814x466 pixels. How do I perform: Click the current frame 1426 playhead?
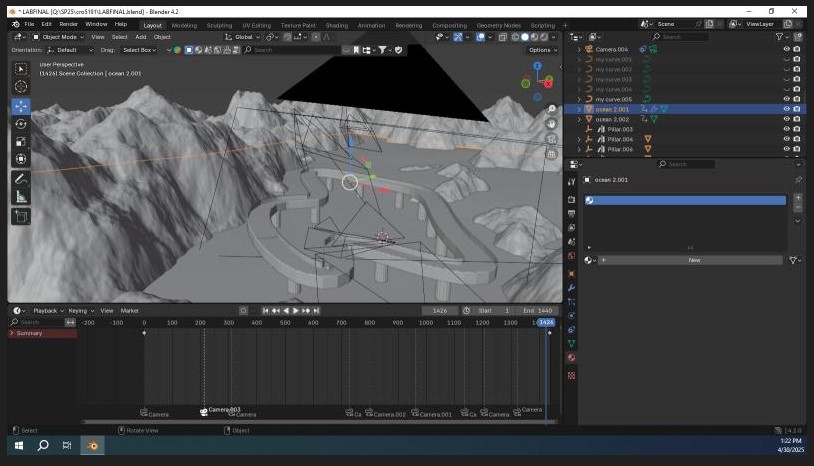click(x=546, y=322)
